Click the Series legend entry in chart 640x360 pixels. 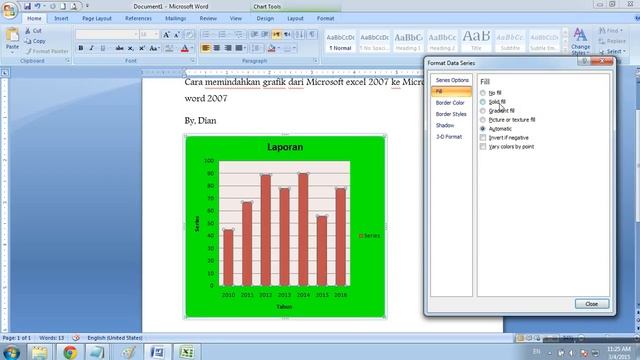tap(369, 236)
